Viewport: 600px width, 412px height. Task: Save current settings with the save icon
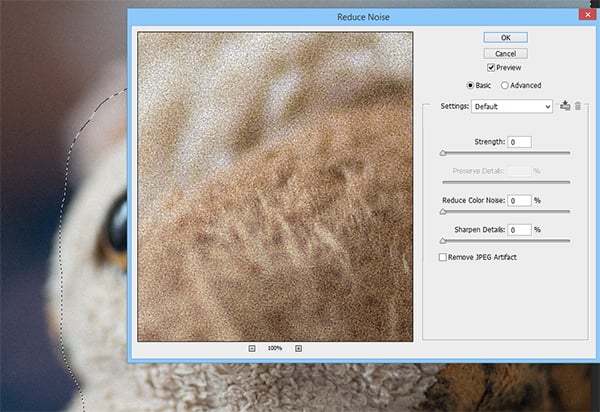coord(565,105)
